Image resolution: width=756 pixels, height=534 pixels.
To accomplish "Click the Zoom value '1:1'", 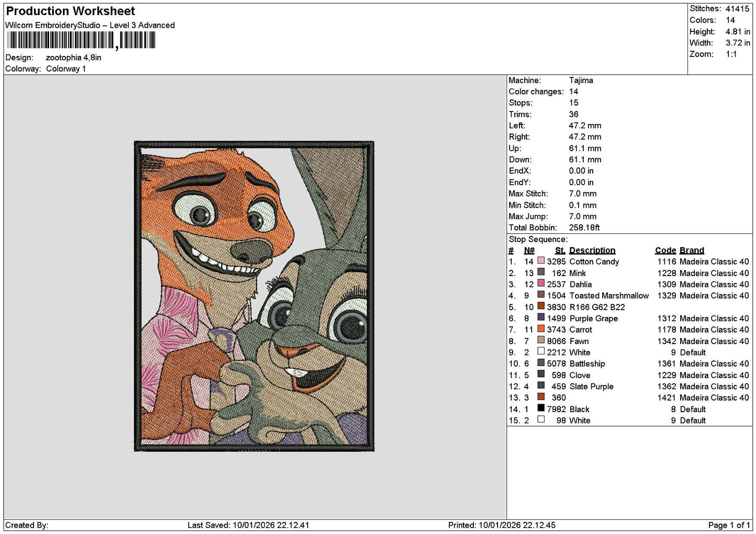I will [731, 54].
